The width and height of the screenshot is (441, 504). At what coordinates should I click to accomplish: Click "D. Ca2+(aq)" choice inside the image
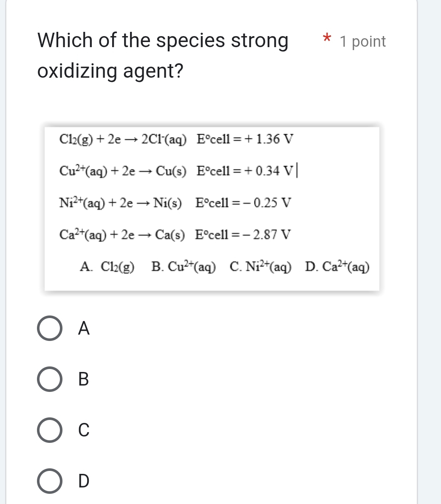pos(337,267)
